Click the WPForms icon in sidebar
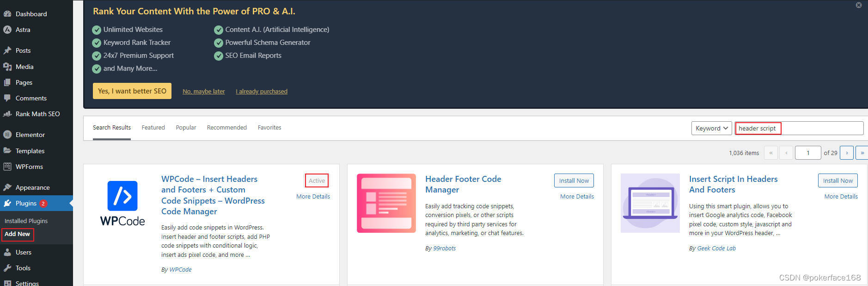Image resolution: width=868 pixels, height=286 pixels. tap(7, 167)
